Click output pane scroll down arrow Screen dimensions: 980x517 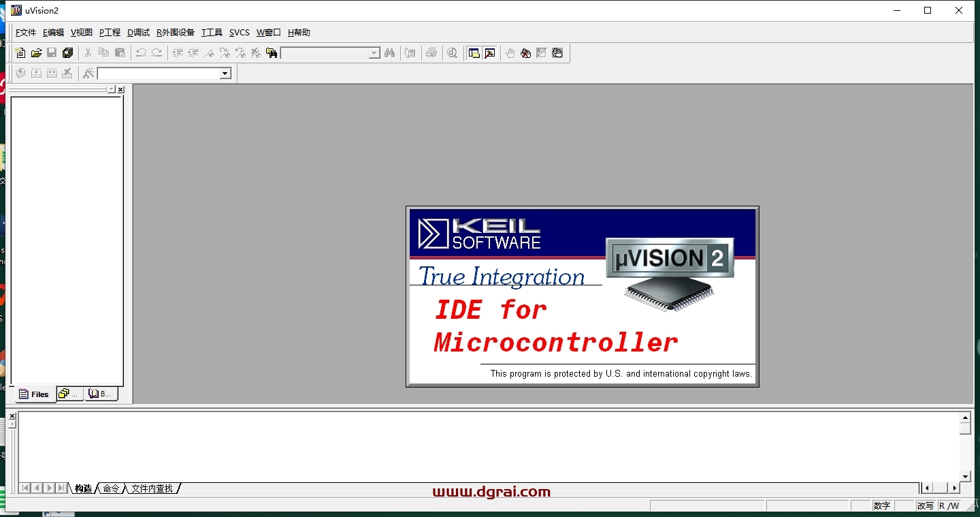click(x=965, y=476)
